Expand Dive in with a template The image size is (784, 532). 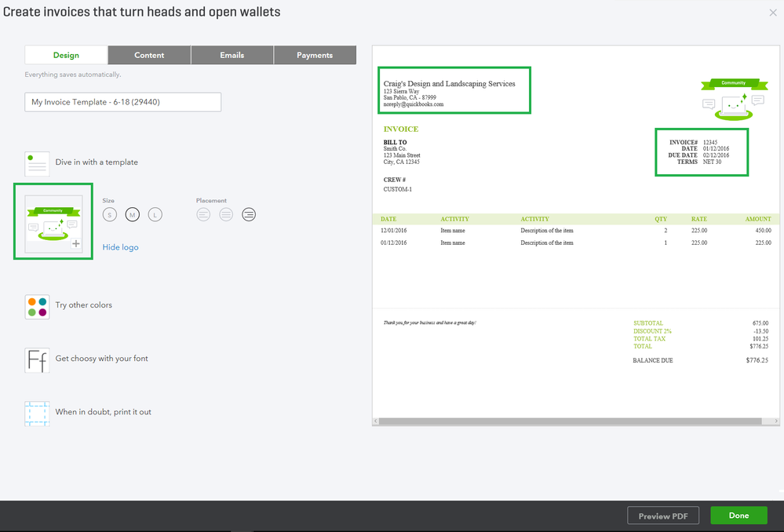click(x=97, y=162)
